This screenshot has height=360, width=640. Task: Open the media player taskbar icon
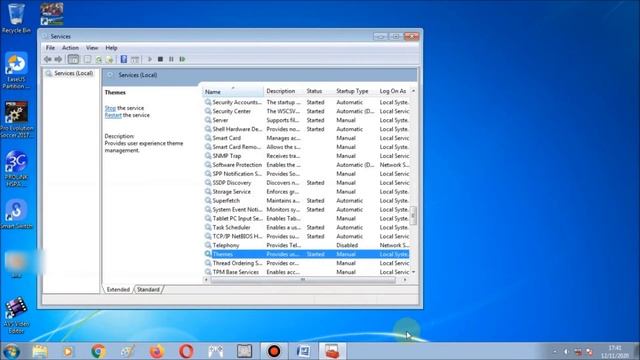pos(68,351)
